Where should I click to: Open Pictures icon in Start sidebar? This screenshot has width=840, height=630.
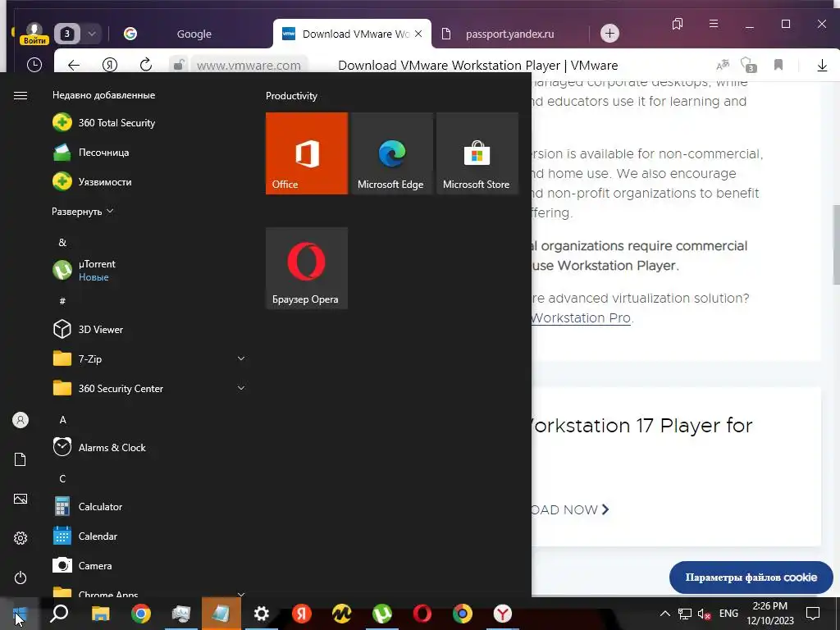pyautogui.click(x=21, y=499)
